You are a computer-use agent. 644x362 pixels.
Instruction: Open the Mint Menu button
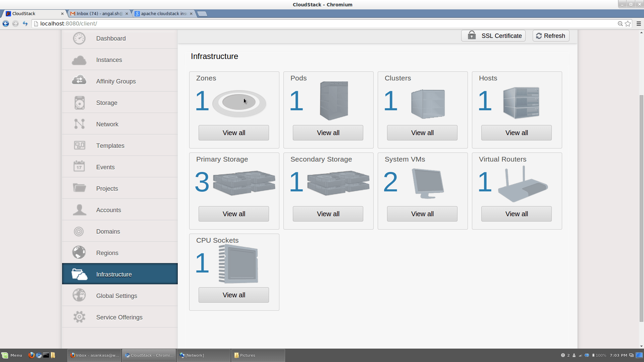coord(12,355)
